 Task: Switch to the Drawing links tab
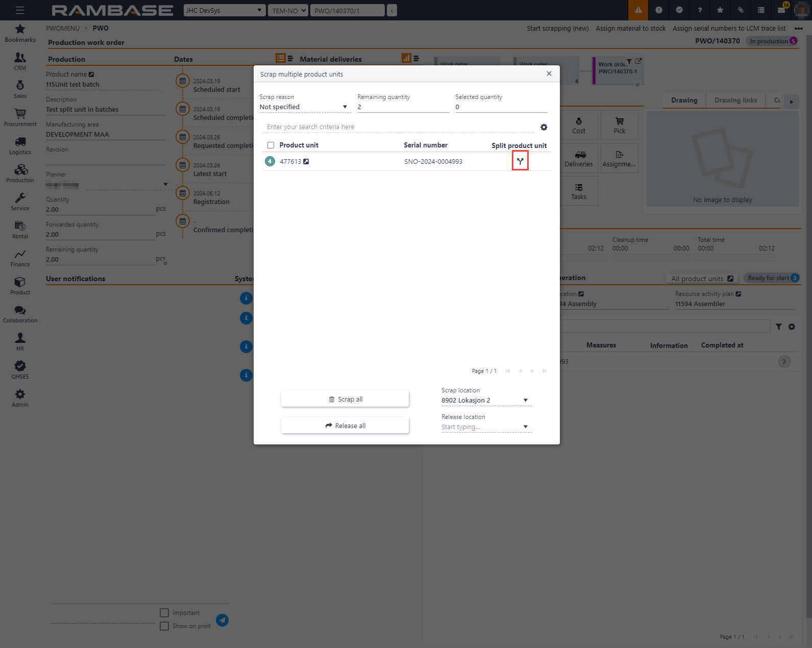[x=735, y=100]
